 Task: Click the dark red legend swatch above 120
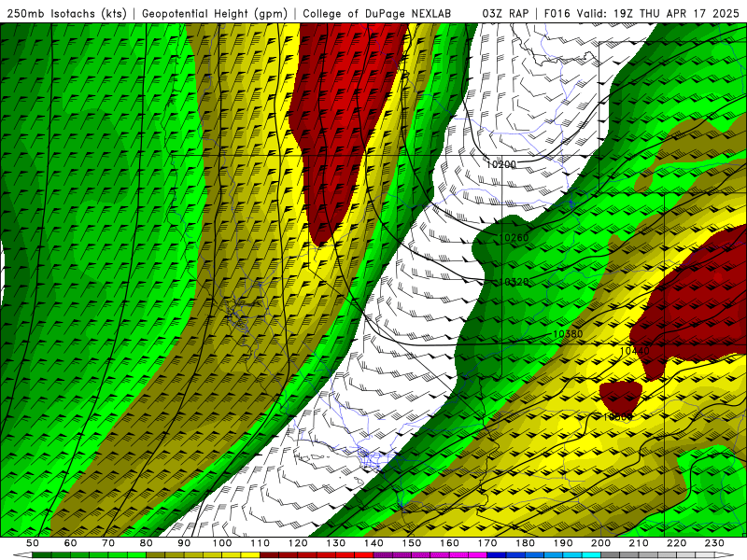tap(307, 555)
